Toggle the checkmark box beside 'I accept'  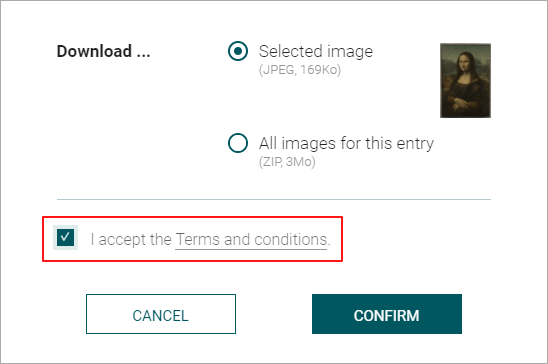coord(65,238)
